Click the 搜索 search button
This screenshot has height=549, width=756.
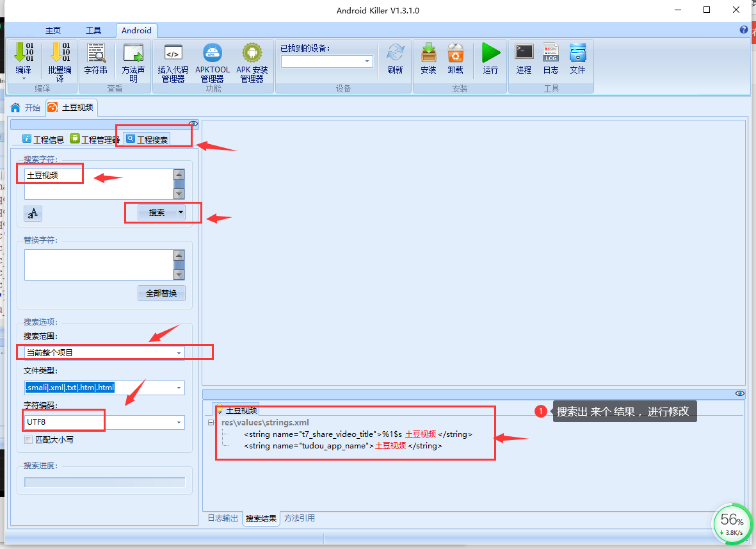(x=157, y=212)
